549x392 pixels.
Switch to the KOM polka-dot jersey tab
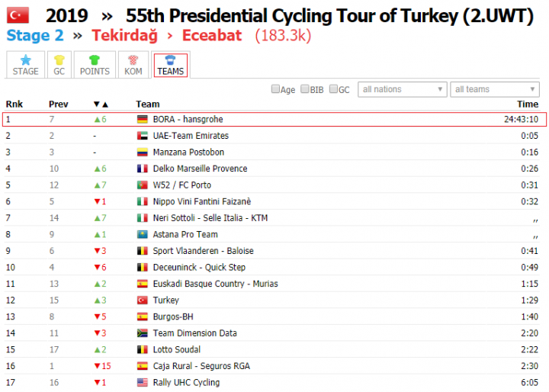point(133,65)
